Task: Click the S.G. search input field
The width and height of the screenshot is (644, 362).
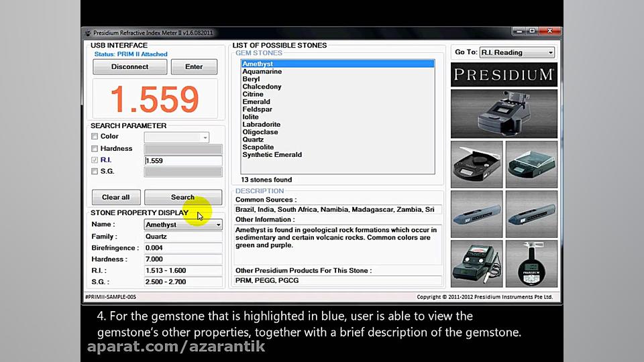Action: coord(183,172)
